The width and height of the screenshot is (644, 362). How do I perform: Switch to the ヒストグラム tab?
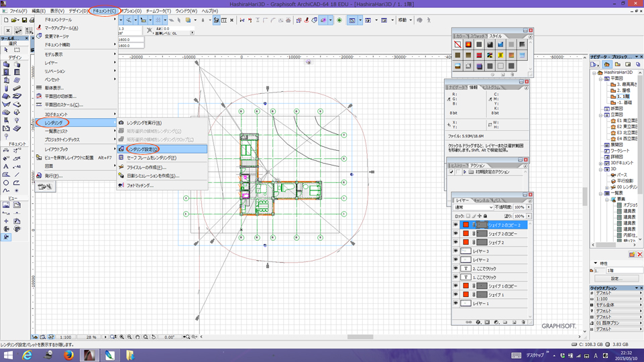click(491, 87)
